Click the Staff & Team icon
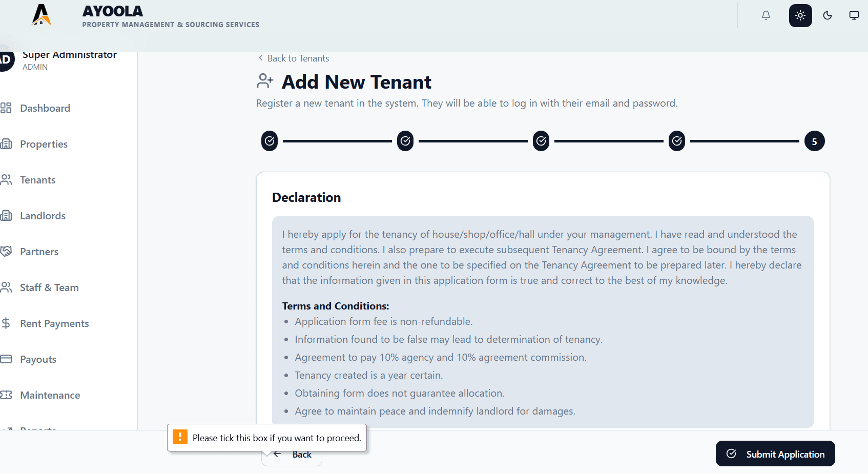The height and width of the screenshot is (474, 868). 6,287
